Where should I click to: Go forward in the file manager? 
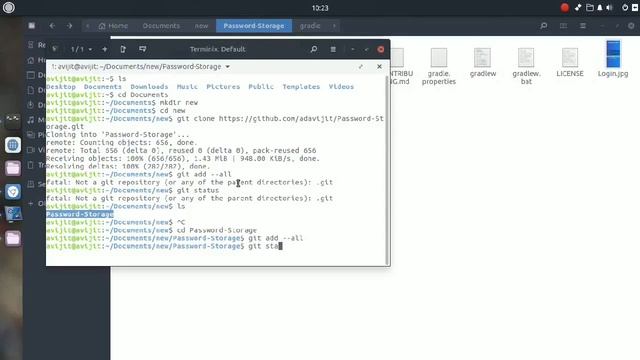[69, 26]
